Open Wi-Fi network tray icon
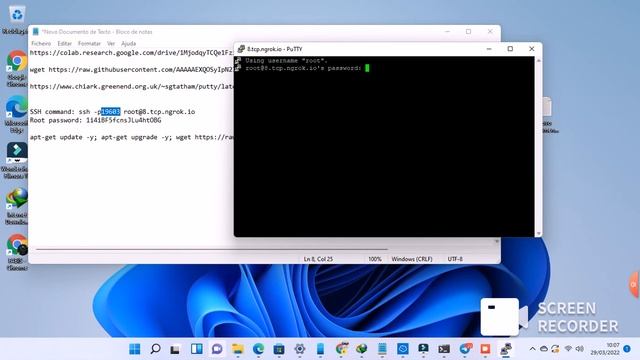Image resolution: width=640 pixels, height=360 pixels. coord(568,349)
